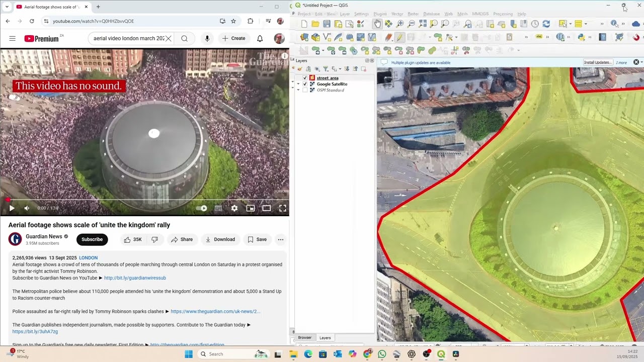Click the Zoom Full extent icon in QGIS
The image size is (644, 362).
(x=423, y=24)
